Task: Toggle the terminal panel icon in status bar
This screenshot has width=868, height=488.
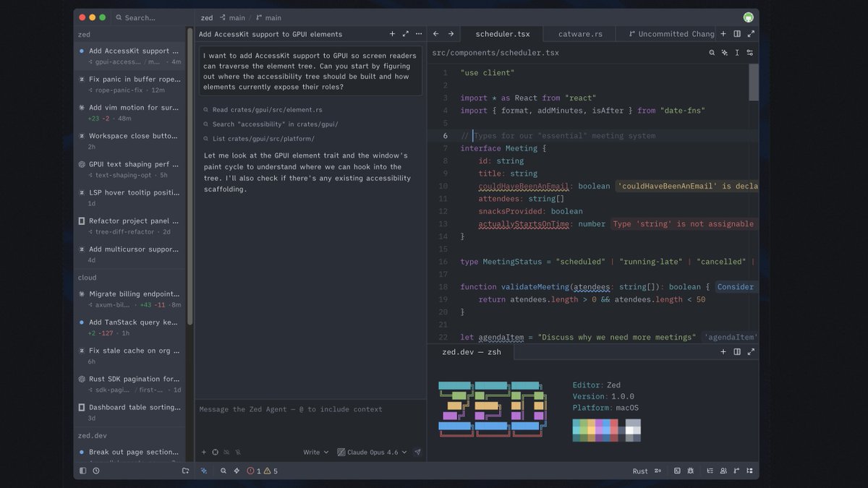Action: tap(677, 471)
